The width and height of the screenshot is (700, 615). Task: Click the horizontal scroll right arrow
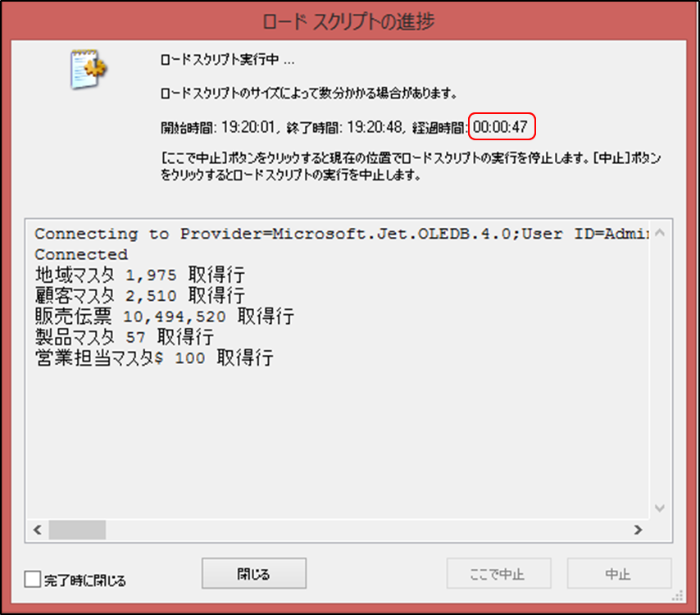[x=639, y=531]
